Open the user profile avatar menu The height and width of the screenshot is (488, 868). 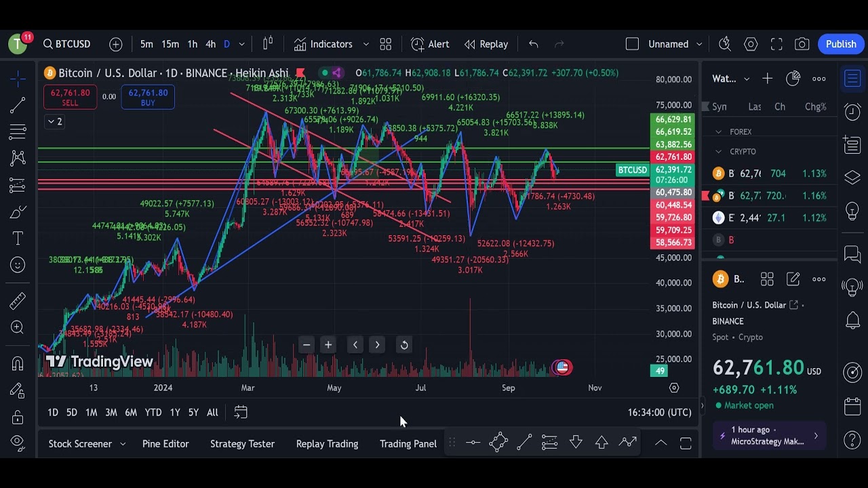point(18,44)
